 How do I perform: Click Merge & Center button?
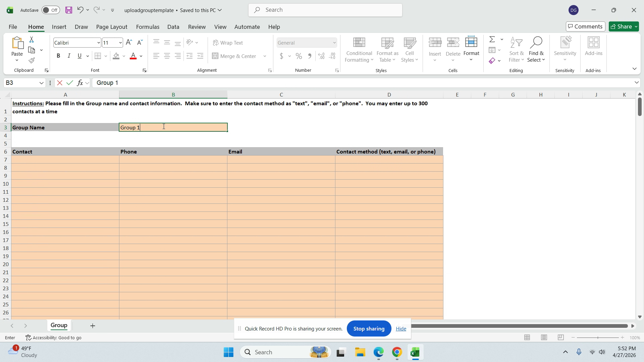(234, 56)
